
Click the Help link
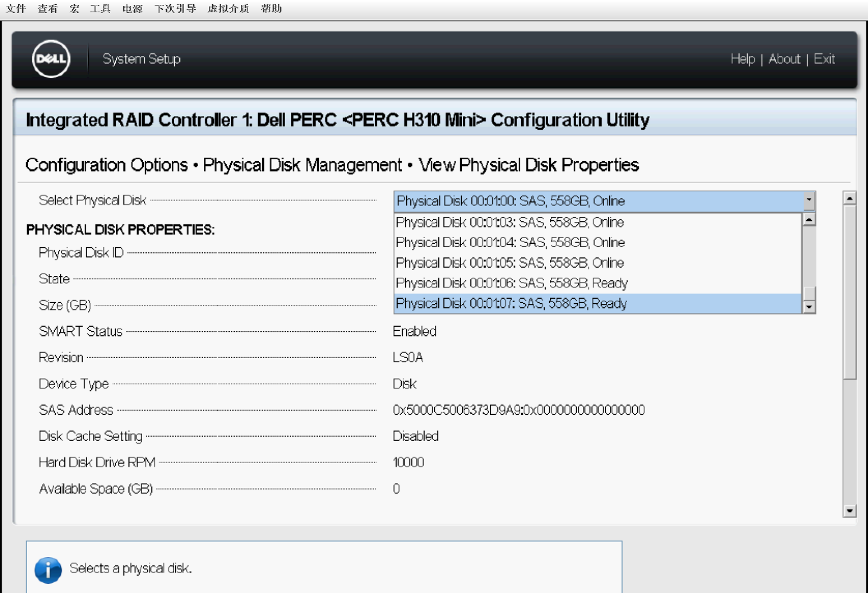click(x=742, y=59)
